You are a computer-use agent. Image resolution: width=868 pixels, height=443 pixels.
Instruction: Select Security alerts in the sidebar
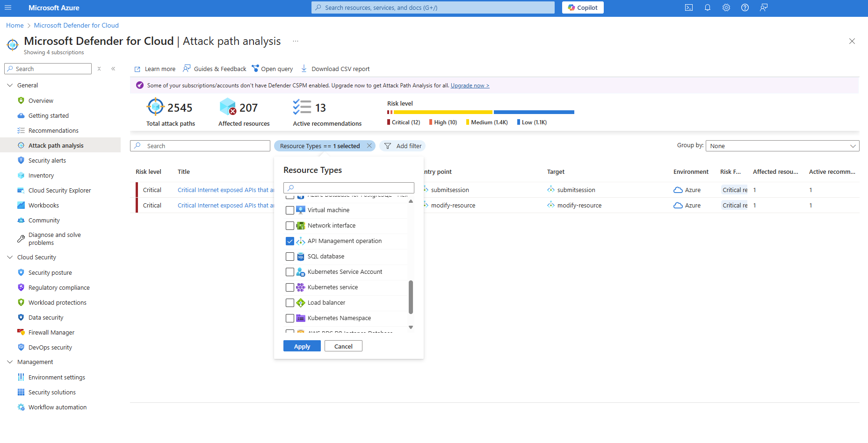(x=47, y=160)
